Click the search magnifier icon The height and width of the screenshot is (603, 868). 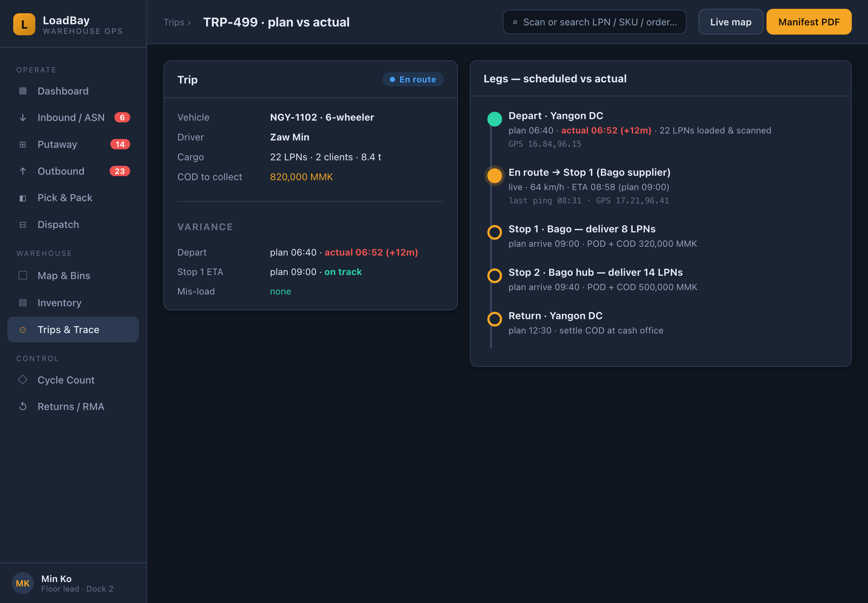coord(515,22)
